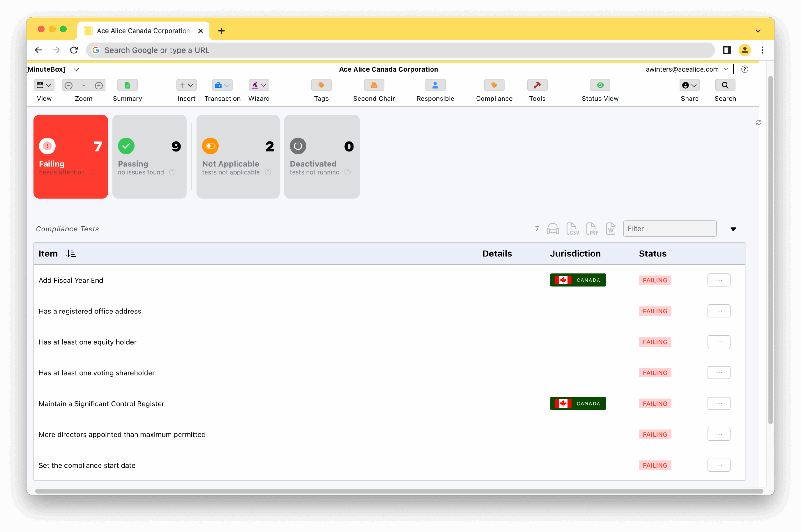This screenshot has height=532, width=801.
Task: Toggle the Status View eye icon
Action: pyautogui.click(x=600, y=85)
